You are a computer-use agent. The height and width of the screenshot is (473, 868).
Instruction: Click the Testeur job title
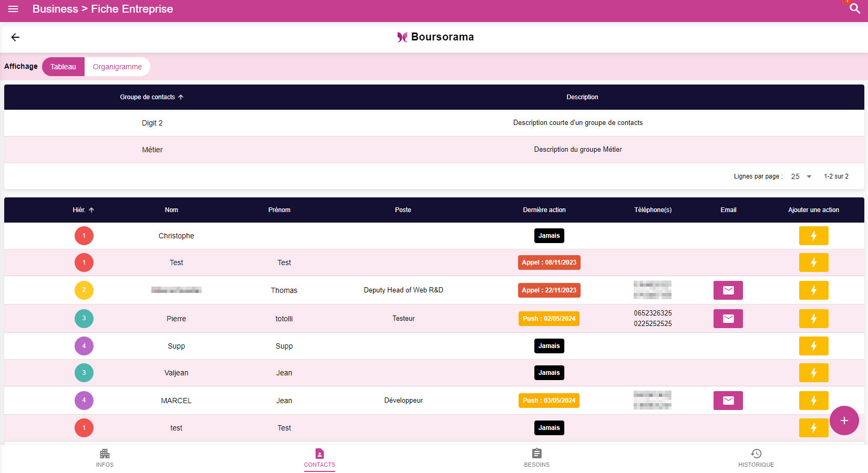tap(404, 319)
